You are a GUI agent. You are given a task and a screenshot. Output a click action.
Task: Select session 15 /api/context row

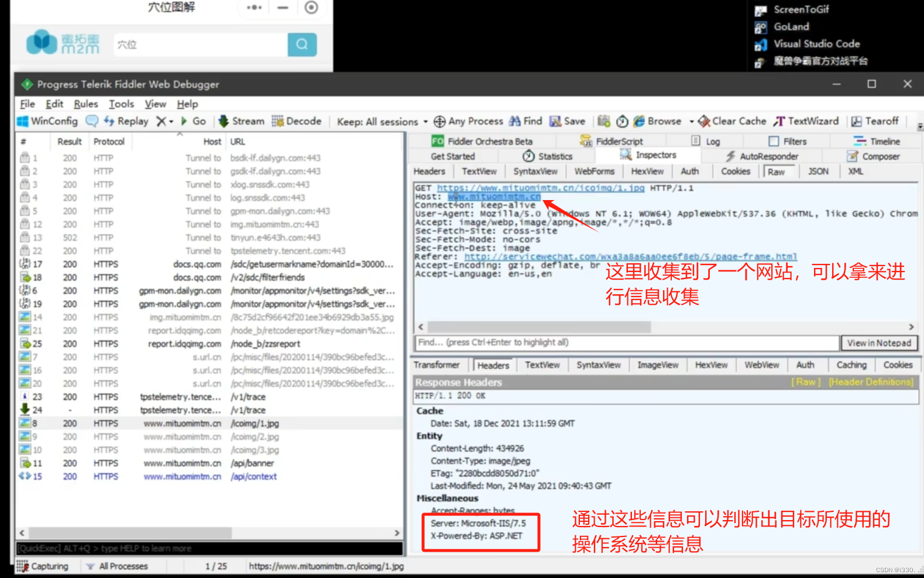[x=209, y=476]
